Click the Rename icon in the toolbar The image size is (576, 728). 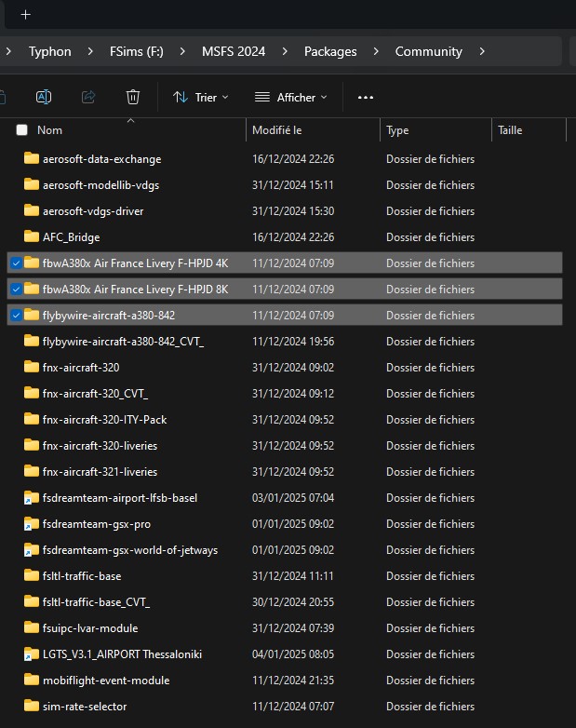click(44, 97)
